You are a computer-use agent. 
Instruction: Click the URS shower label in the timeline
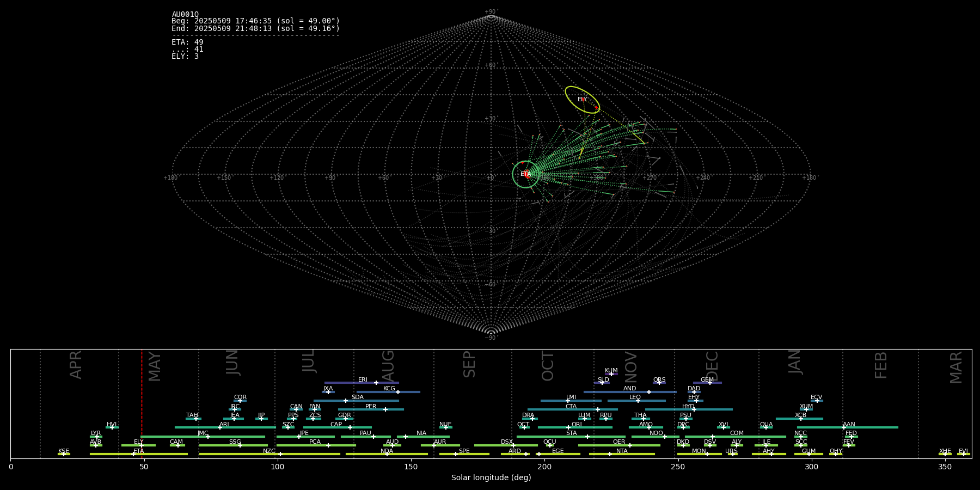coord(731,451)
